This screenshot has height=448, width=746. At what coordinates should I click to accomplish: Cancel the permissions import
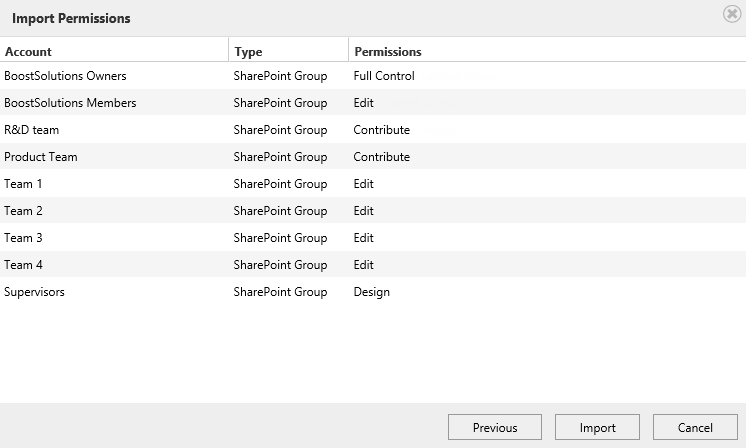click(695, 427)
